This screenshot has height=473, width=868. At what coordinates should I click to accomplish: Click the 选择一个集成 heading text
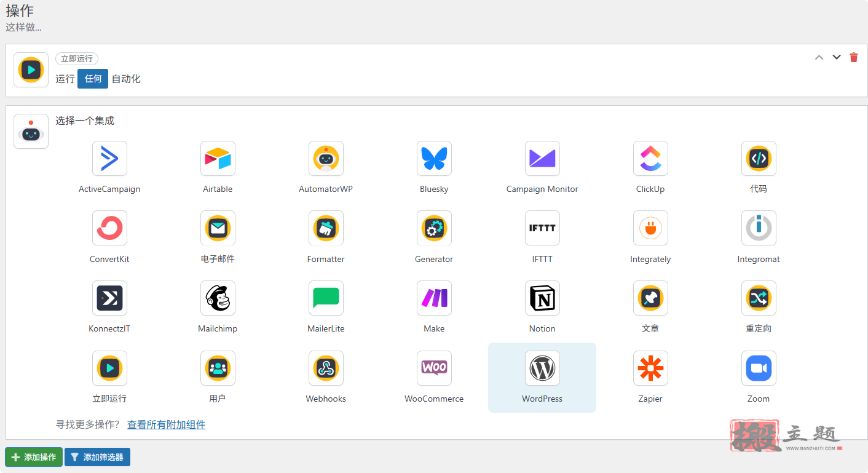[85, 121]
